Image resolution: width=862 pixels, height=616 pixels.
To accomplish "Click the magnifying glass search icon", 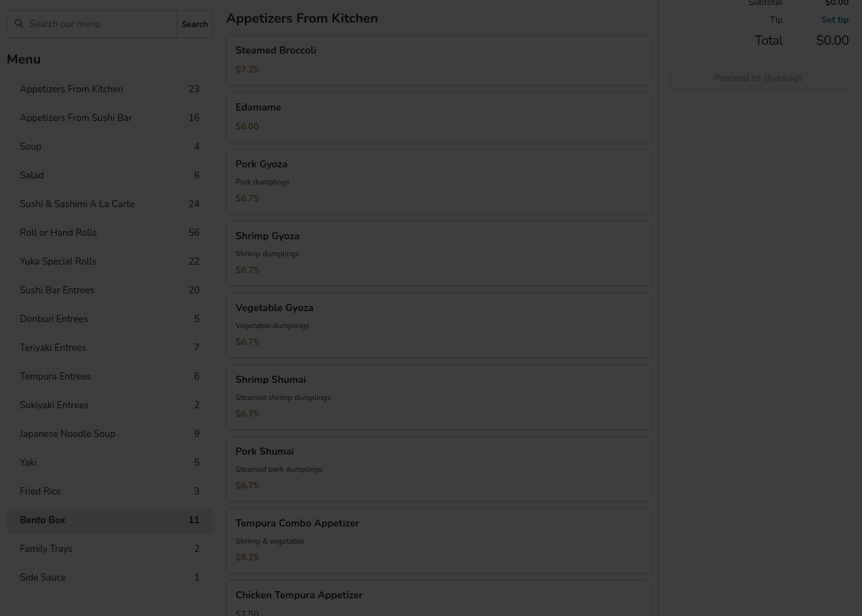I will click(x=19, y=24).
